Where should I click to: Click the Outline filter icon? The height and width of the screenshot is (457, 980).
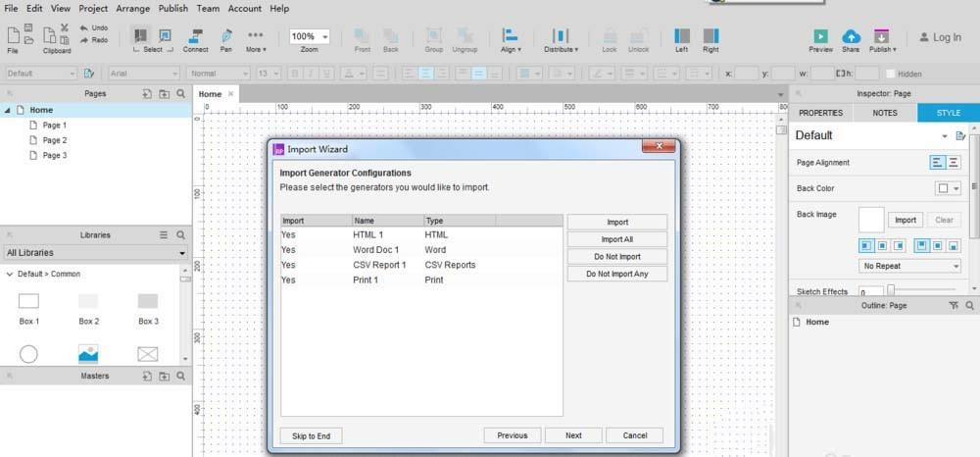coord(955,306)
